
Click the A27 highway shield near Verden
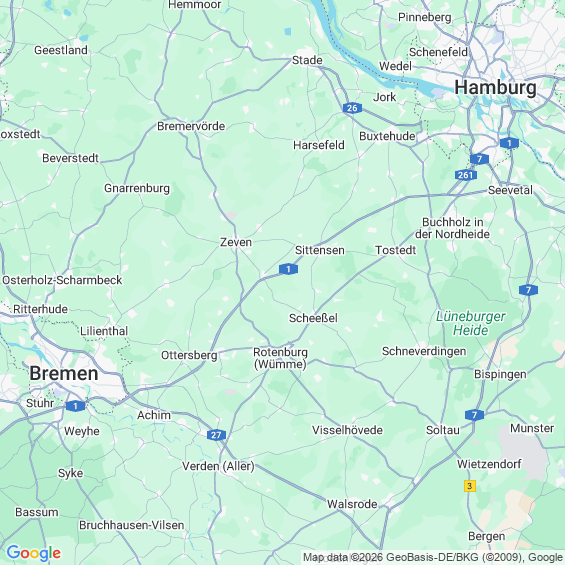[x=216, y=435]
